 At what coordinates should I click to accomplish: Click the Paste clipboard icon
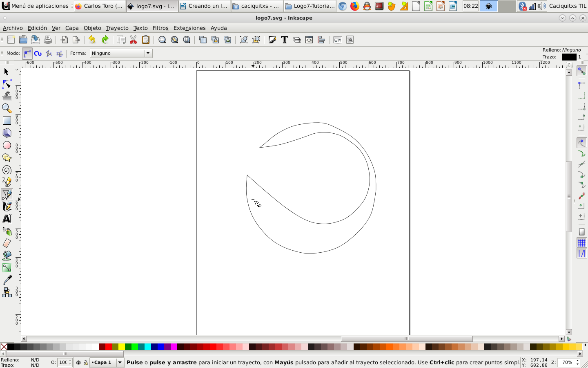coord(145,40)
